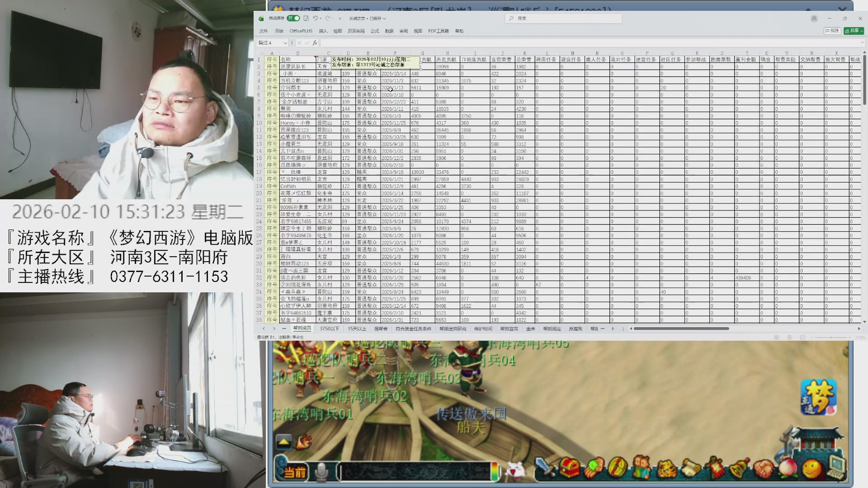
Task: Switch to the 3750以下 sheet tab
Action: (329, 329)
